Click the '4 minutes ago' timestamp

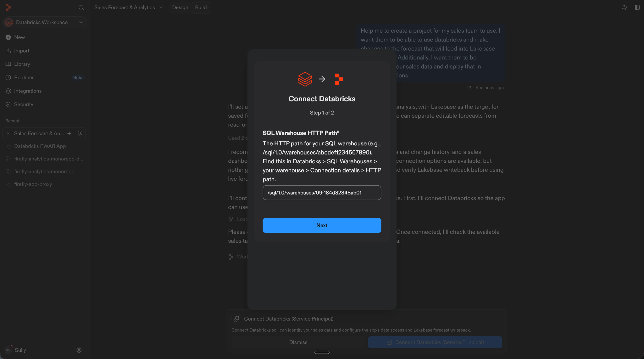[x=490, y=88]
